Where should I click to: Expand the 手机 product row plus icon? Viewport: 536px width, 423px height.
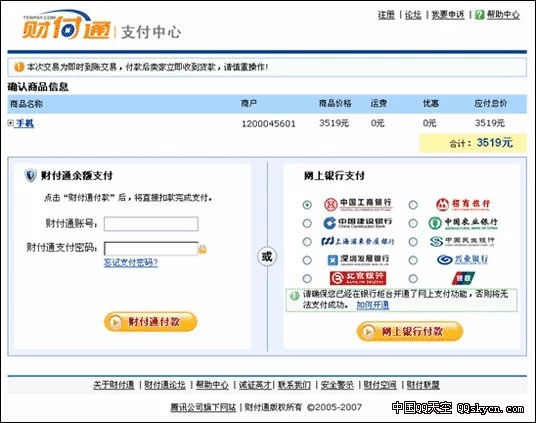[11, 123]
